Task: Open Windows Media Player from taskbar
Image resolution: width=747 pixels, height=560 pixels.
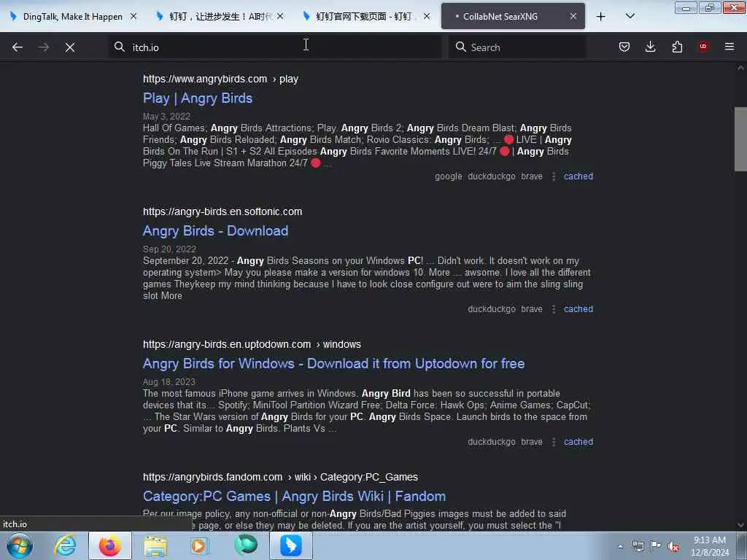Action: (x=200, y=545)
